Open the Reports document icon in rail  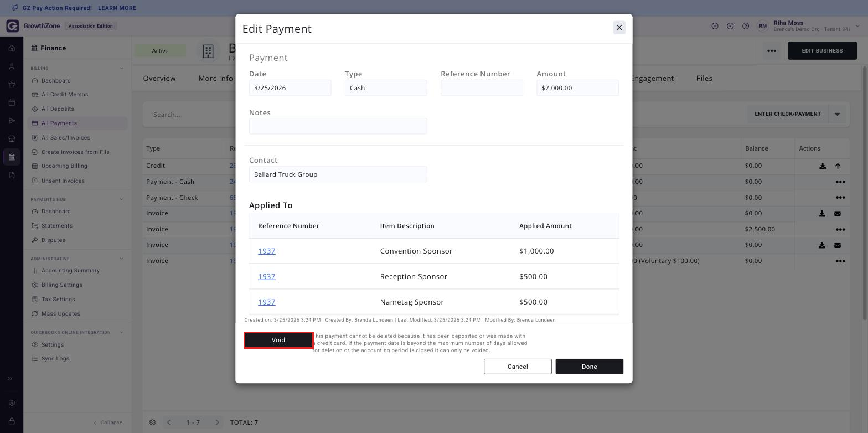click(x=12, y=175)
